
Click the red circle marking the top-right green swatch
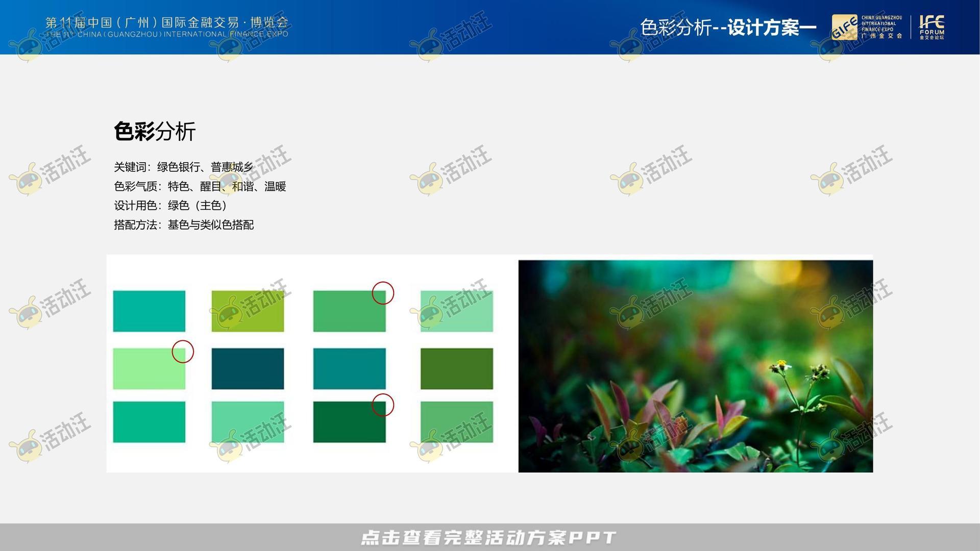pos(382,293)
